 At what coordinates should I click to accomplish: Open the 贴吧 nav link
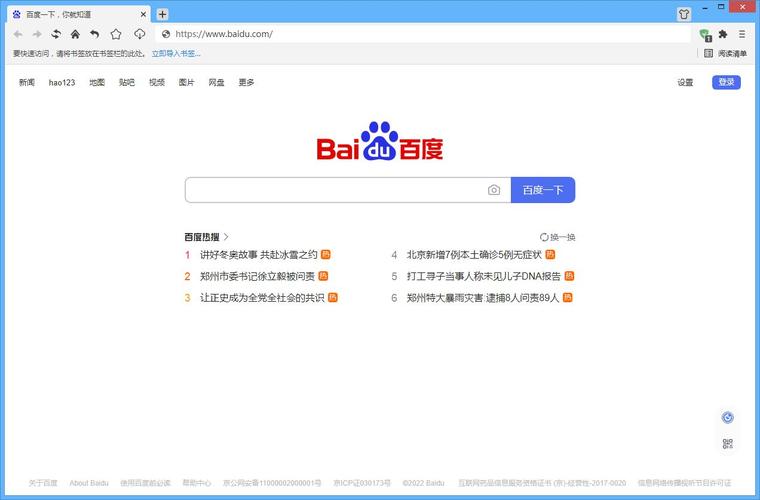click(x=127, y=82)
